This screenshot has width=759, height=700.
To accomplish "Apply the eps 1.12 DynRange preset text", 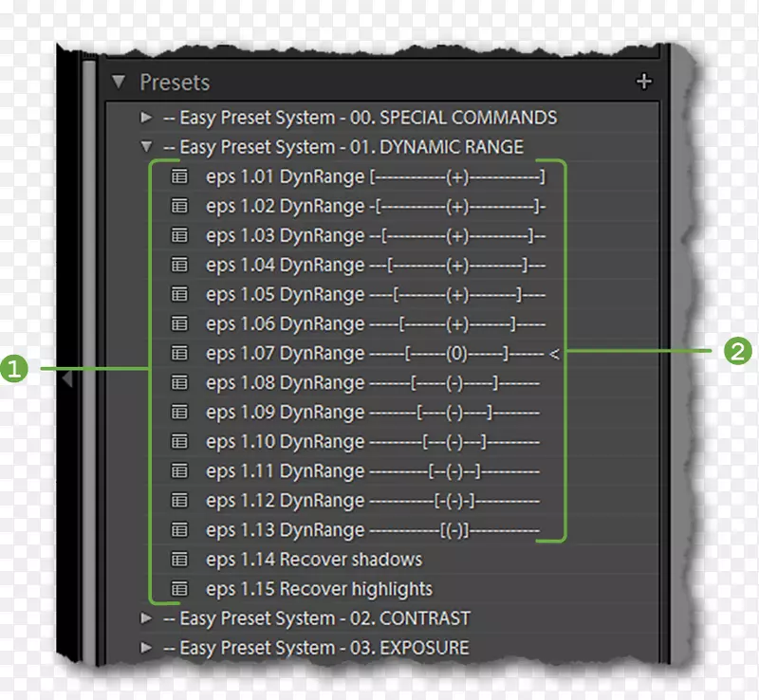I will click(x=373, y=501).
